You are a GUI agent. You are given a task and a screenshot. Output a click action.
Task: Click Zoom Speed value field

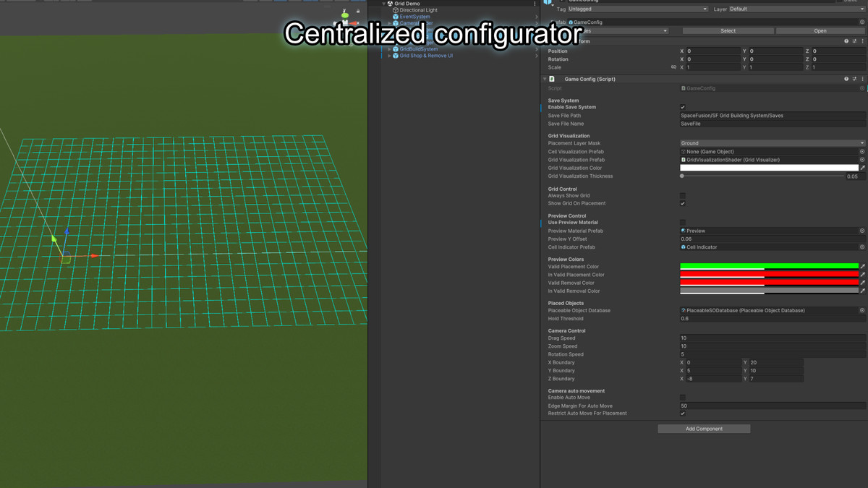pos(773,346)
